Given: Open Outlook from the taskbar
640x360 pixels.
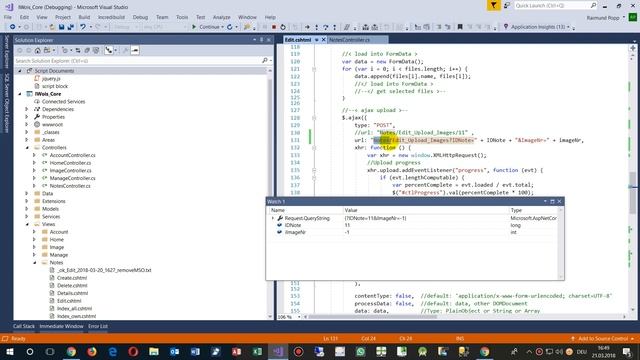Looking at the screenshot, I should pyautogui.click(x=175, y=351).
